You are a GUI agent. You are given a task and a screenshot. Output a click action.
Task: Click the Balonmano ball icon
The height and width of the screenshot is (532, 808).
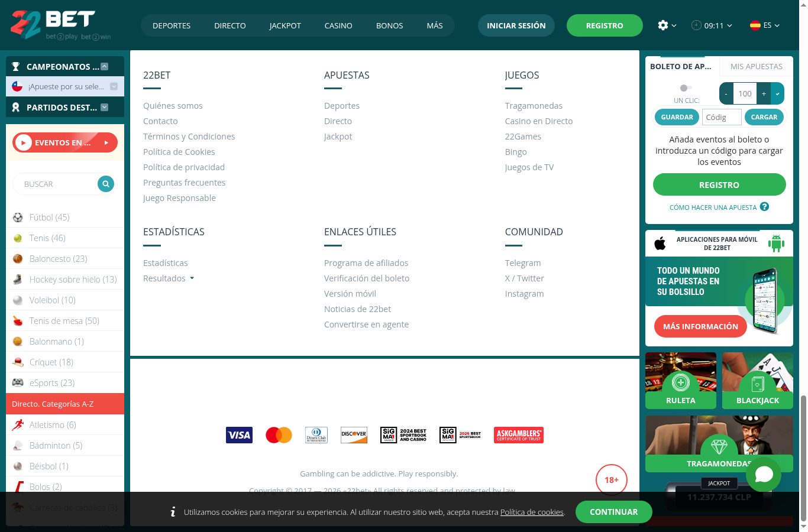18,342
